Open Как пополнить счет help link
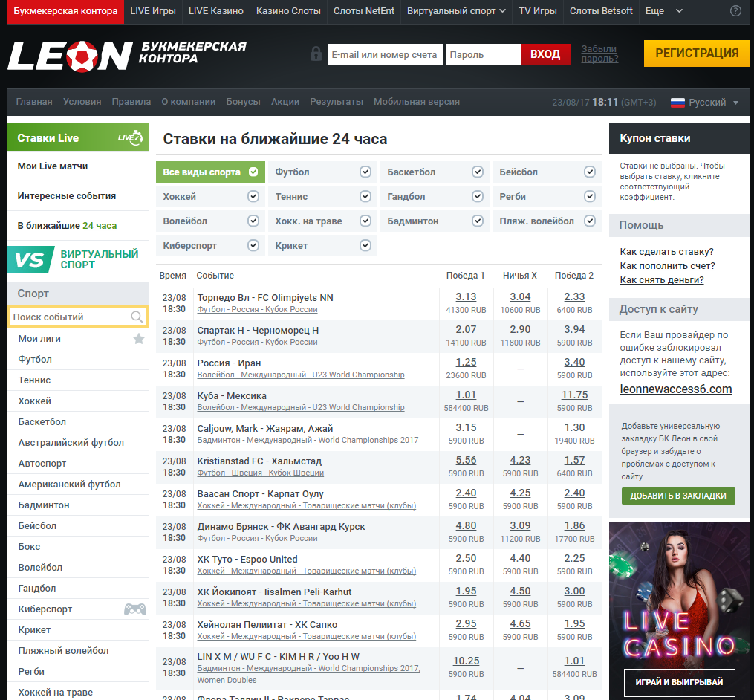The image size is (754, 700). click(x=667, y=265)
